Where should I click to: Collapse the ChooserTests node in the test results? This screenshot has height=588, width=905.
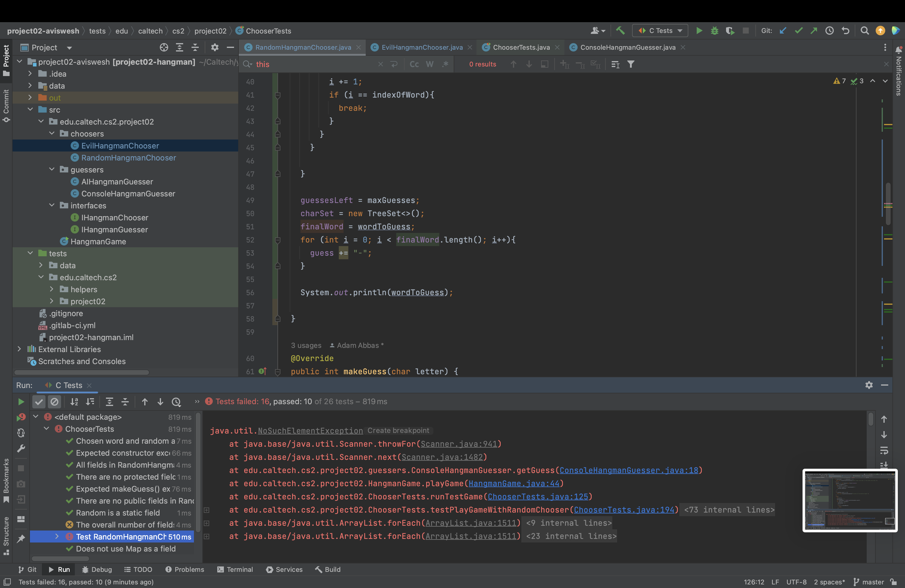[x=46, y=429]
